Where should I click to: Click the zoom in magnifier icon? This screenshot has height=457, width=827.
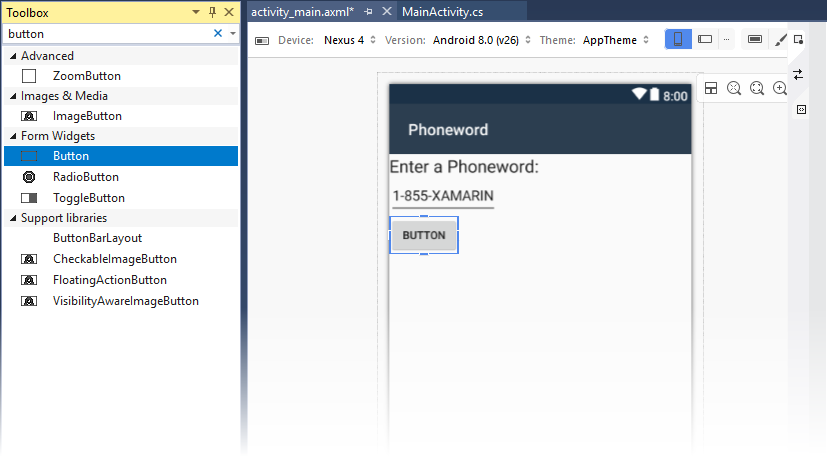(780, 88)
